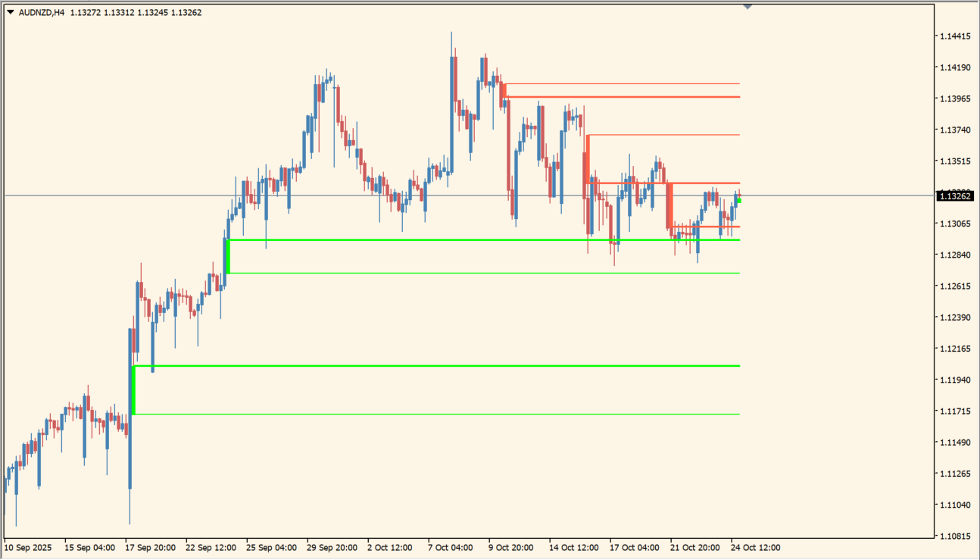Select the topmost thin red horizontal line
Viewport: 980px width, 560px height.
pos(621,83)
